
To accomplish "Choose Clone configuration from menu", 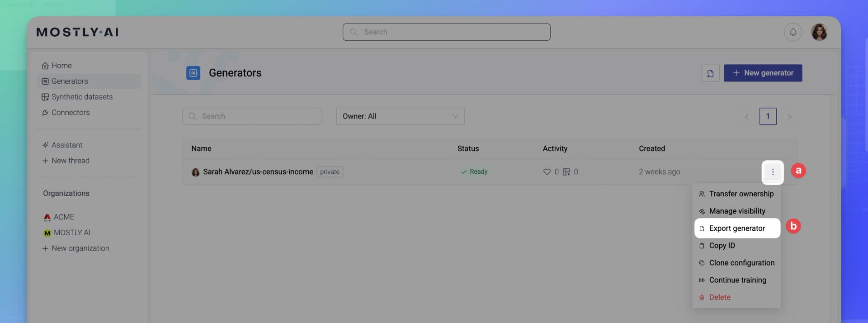I will (736, 263).
